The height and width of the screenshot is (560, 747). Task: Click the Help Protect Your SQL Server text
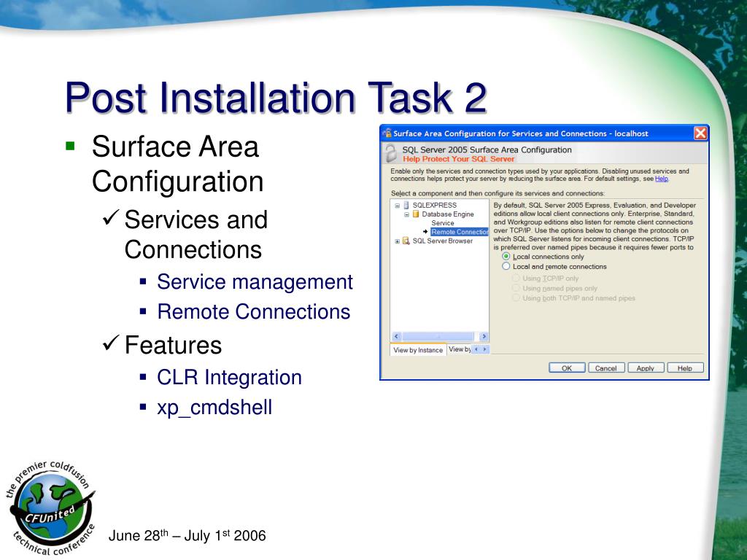tap(458, 159)
